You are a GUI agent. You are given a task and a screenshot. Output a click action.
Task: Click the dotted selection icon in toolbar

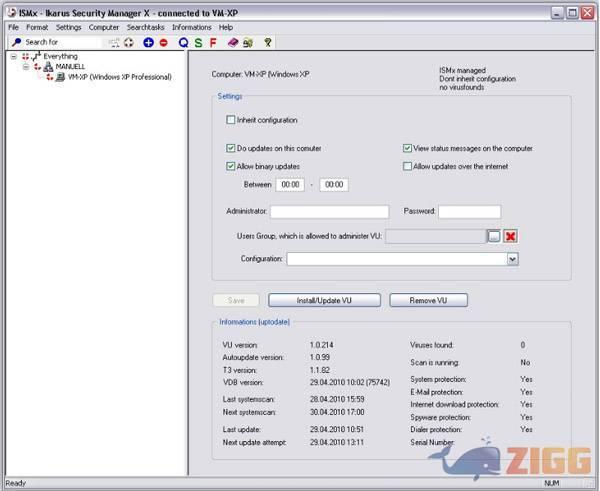(114, 42)
